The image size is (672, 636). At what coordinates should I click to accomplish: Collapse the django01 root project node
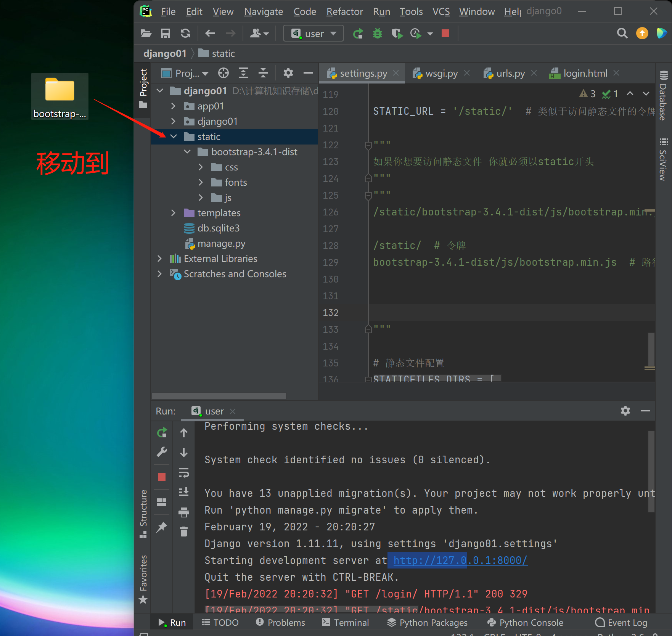(x=160, y=91)
